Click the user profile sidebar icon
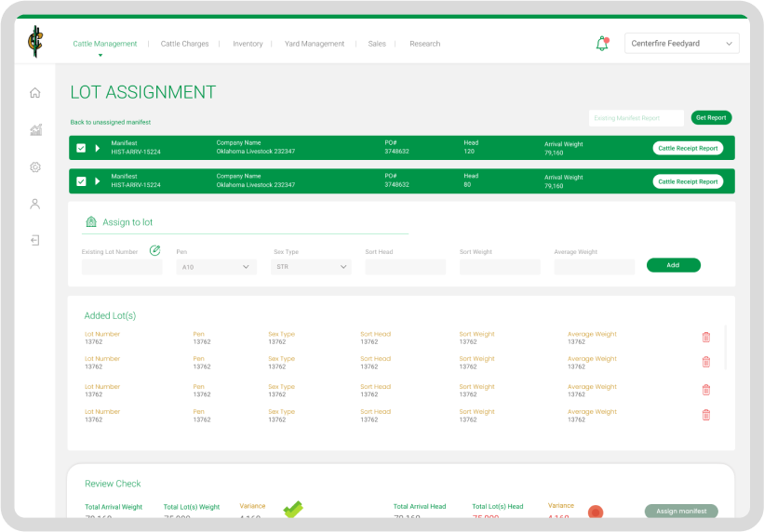The image size is (764, 532). pos(35,204)
